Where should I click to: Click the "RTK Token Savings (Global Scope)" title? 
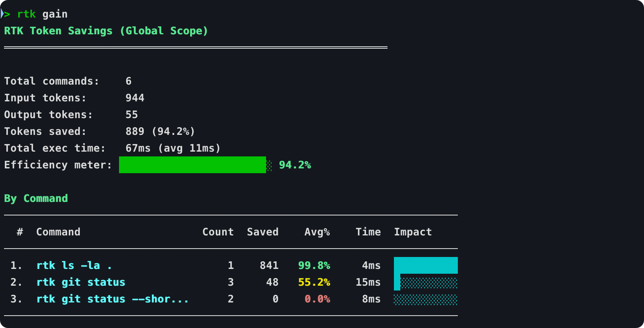click(106, 31)
